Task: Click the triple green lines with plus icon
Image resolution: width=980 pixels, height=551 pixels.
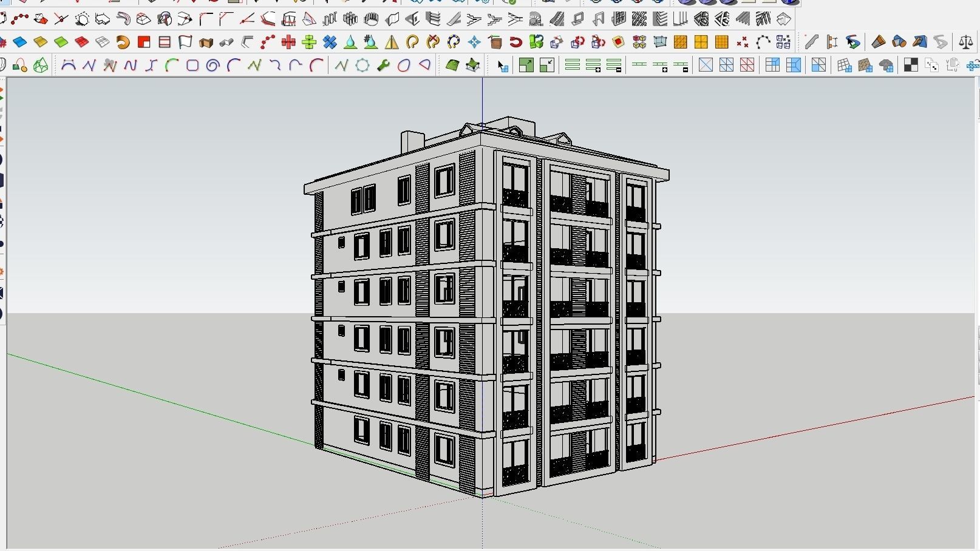Action: pyautogui.click(x=593, y=66)
